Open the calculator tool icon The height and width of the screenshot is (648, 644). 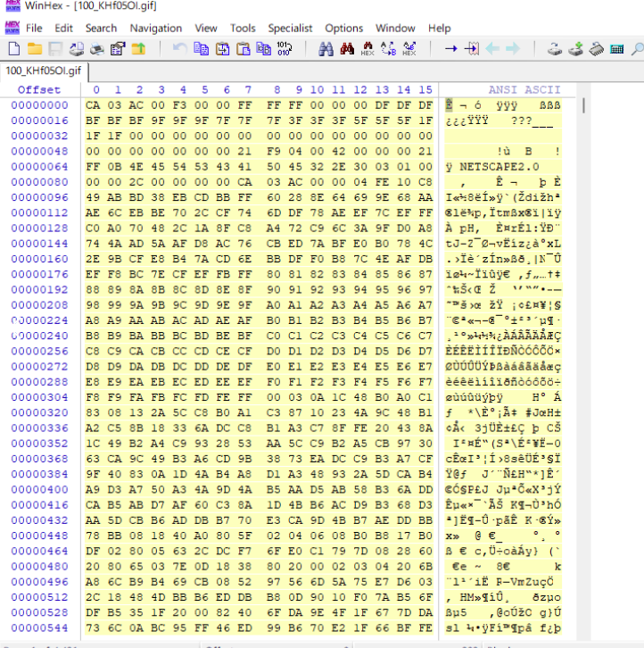tap(616, 48)
